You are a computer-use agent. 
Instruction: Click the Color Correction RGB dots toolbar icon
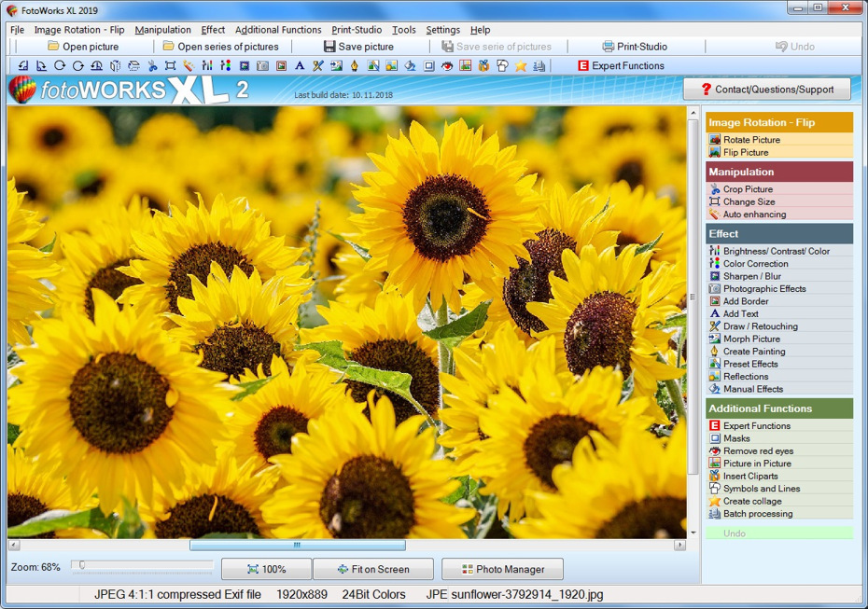(225, 66)
